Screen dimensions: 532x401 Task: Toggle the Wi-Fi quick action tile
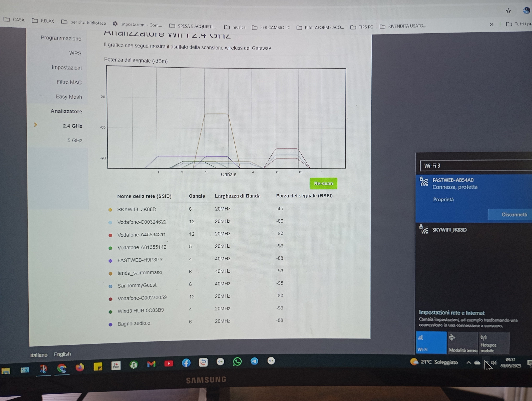click(x=431, y=343)
